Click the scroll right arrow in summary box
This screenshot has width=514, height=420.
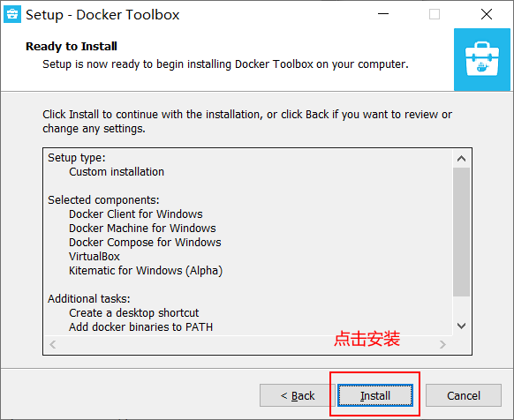click(x=442, y=344)
